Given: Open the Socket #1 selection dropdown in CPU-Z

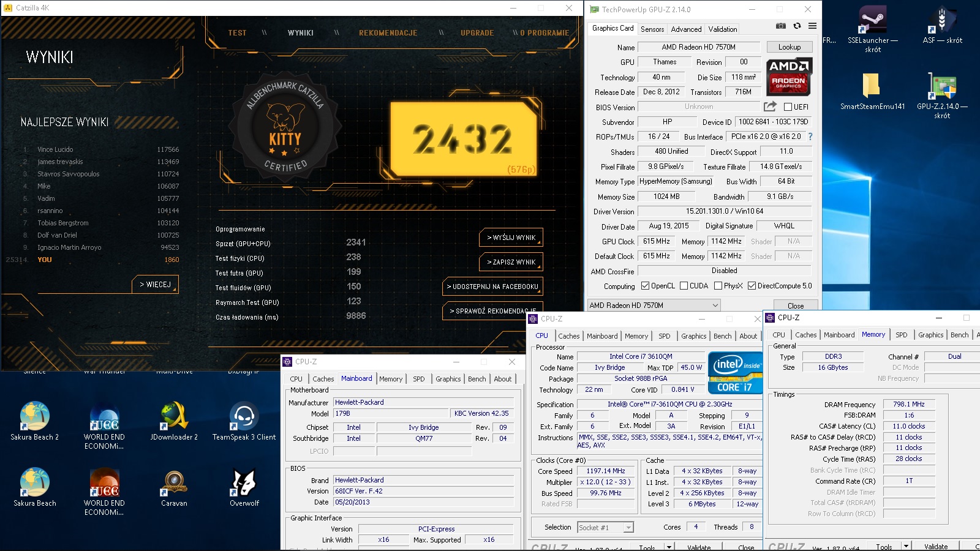Looking at the screenshot, I should (605, 527).
